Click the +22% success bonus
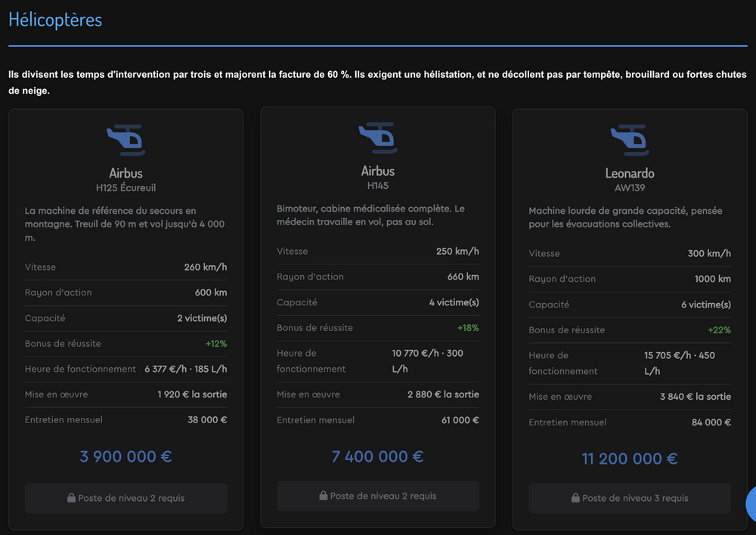Screen dimensions: 756x535 coord(720,330)
